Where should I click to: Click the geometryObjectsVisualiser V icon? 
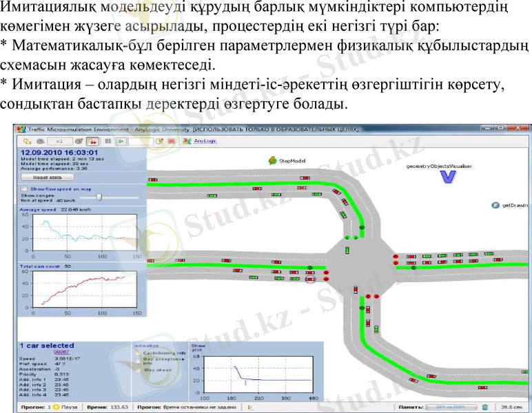coord(448,177)
